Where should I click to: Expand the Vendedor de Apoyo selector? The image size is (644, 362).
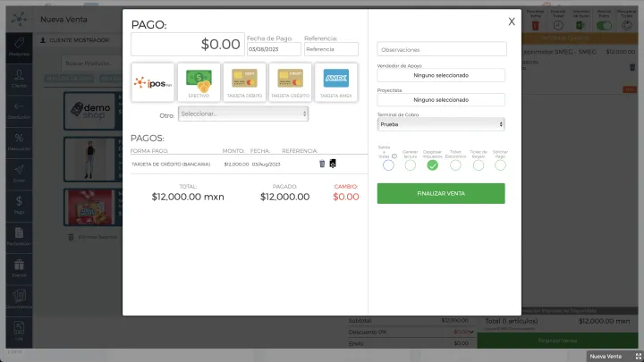(x=441, y=75)
